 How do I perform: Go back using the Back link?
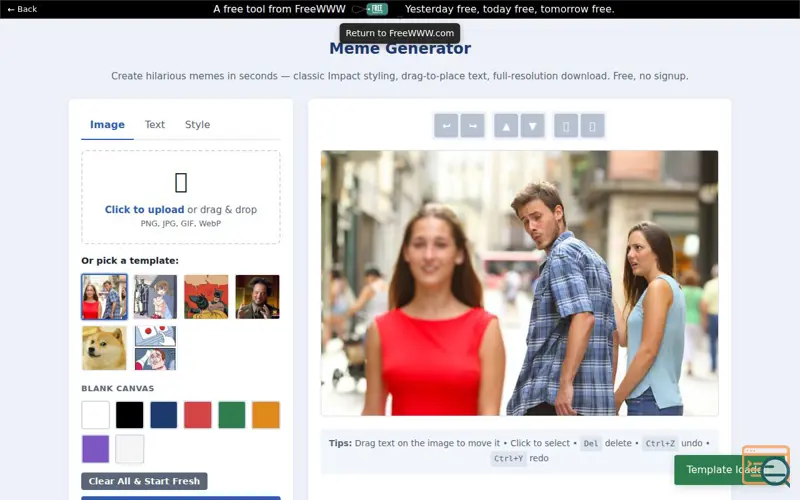coord(22,9)
